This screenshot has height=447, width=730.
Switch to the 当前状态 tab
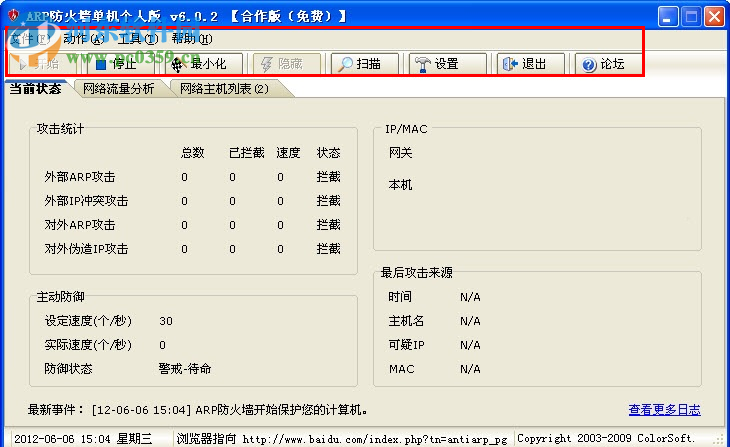35,88
